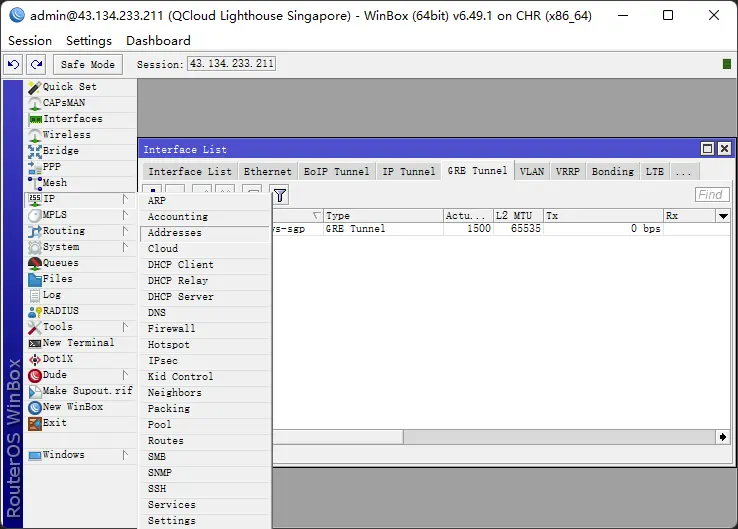Open Files folder icon
738x529 pixels.
[35, 279]
